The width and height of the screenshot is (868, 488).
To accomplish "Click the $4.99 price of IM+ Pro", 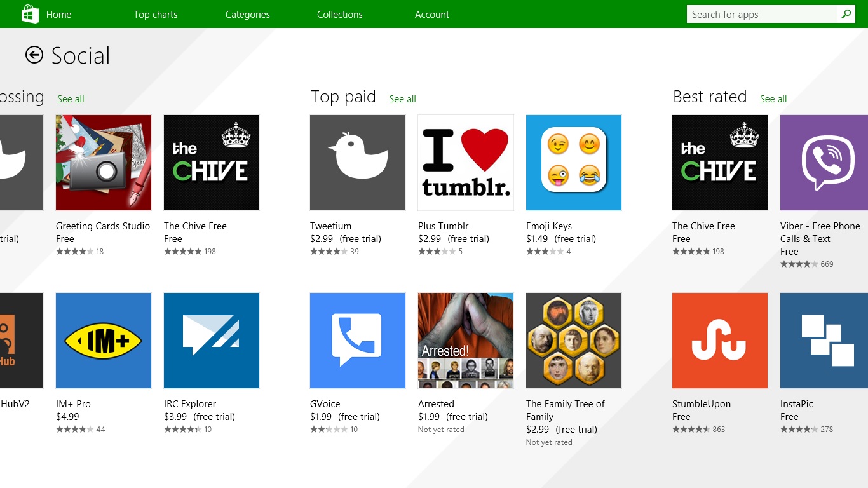I will tap(67, 417).
